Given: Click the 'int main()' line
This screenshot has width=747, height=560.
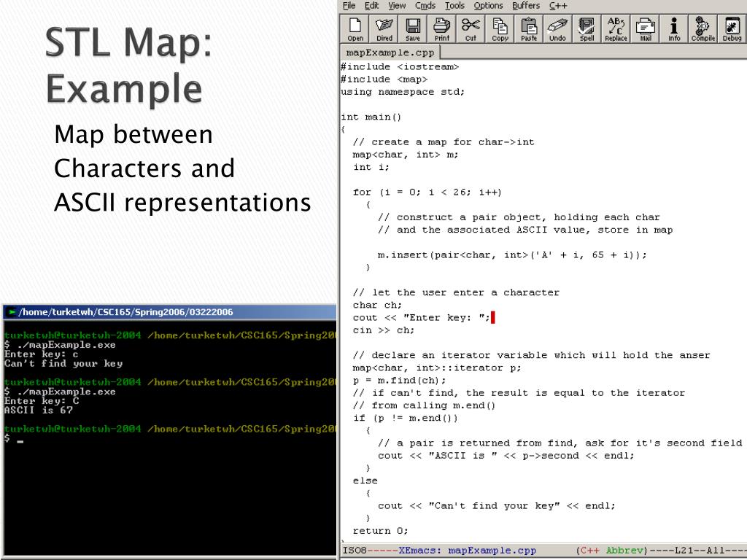Looking at the screenshot, I should [371, 117].
